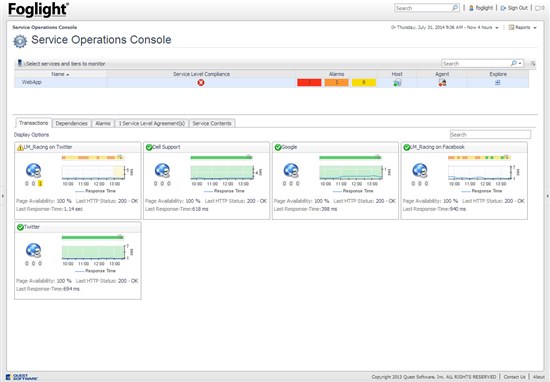This screenshot has width=550, height=382.
Task: Click the Sign Out link
Action: (518, 8)
